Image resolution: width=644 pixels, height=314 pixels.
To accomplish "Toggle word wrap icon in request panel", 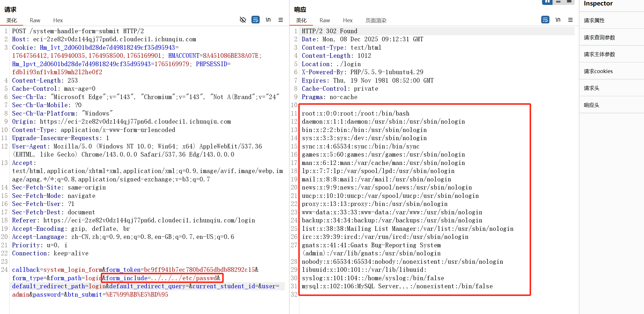I will coord(255,20).
